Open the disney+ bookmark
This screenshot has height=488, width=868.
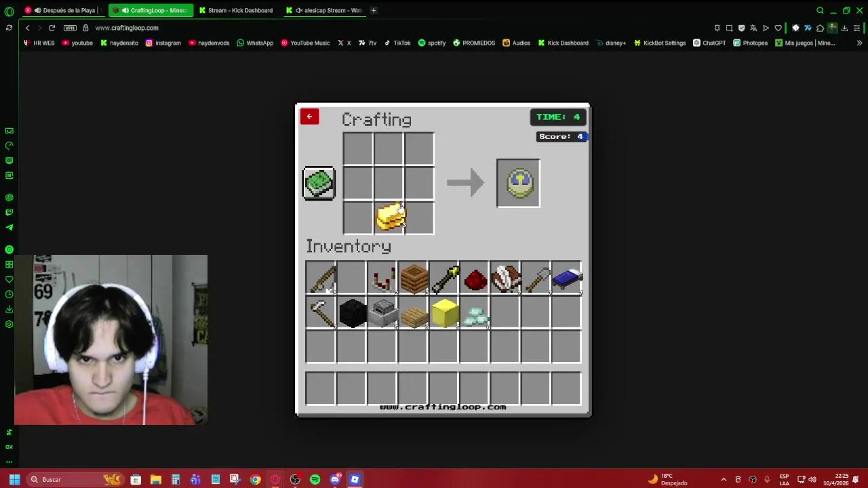click(x=611, y=43)
